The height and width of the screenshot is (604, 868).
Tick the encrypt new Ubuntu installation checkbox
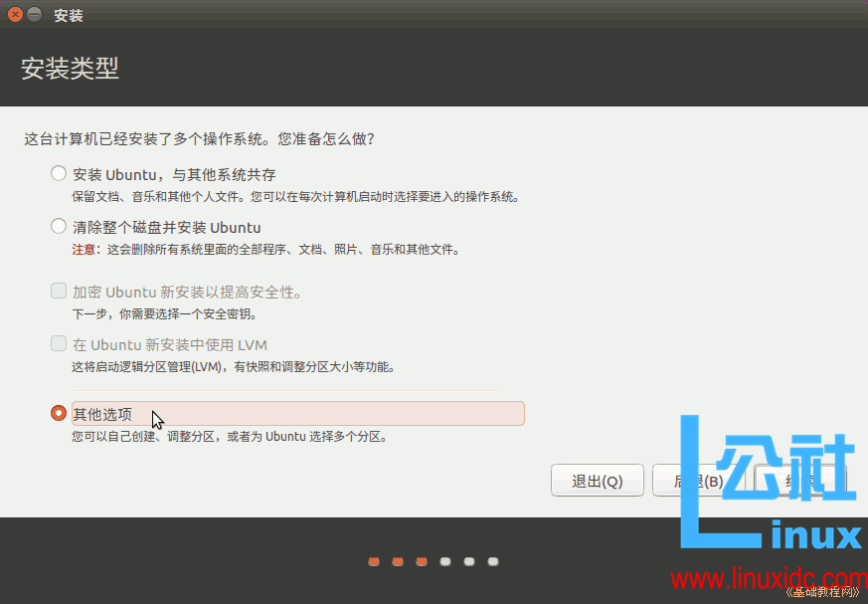[x=59, y=291]
